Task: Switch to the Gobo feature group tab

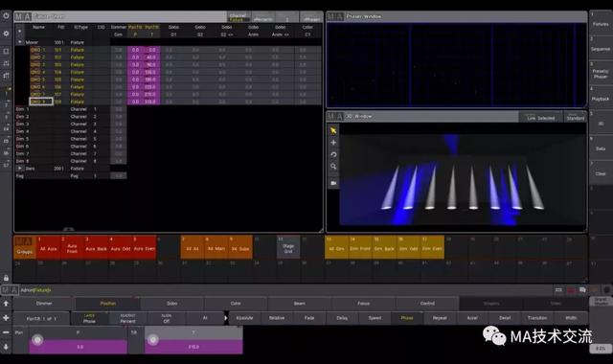Action: 172,304
